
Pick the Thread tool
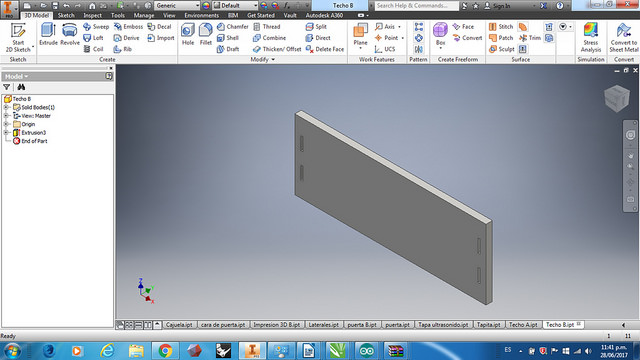267,27
